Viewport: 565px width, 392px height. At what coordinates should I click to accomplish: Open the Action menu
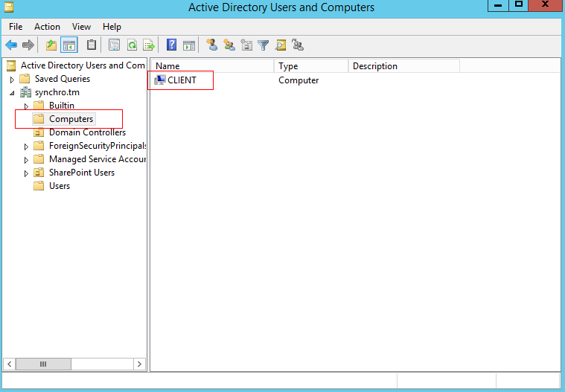(47, 27)
